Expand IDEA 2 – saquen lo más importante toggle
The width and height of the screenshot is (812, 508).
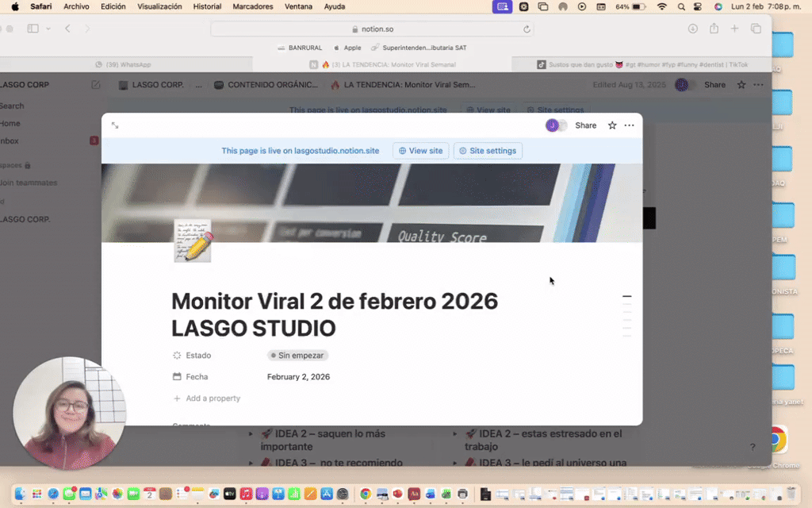pyautogui.click(x=251, y=434)
